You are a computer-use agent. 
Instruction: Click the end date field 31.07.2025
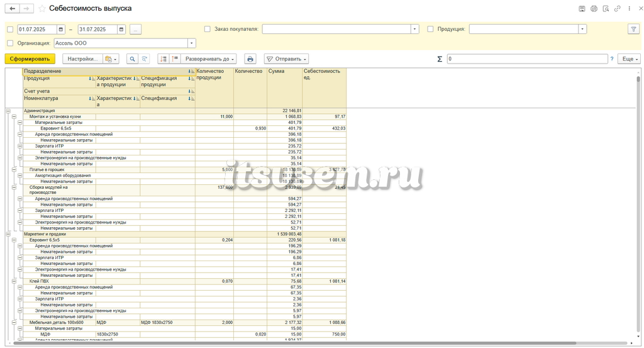97,29
